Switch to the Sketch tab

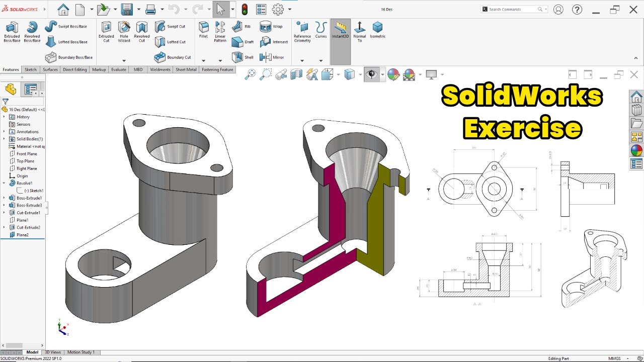[x=31, y=69]
